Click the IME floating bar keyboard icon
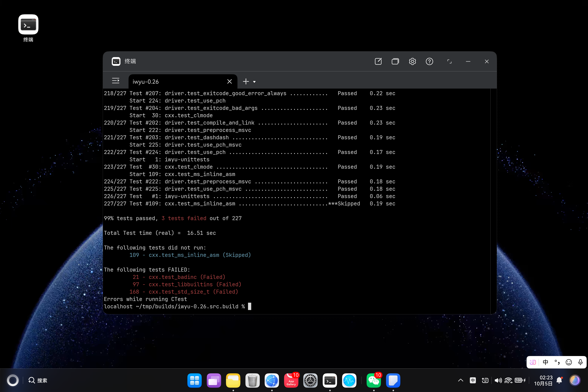 pyautogui.click(x=533, y=362)
